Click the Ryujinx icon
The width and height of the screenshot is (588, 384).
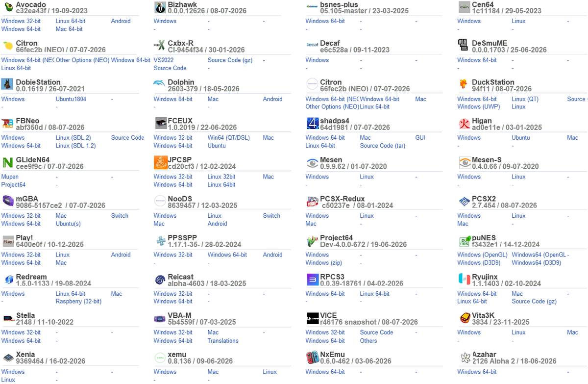tap(464, 279)
